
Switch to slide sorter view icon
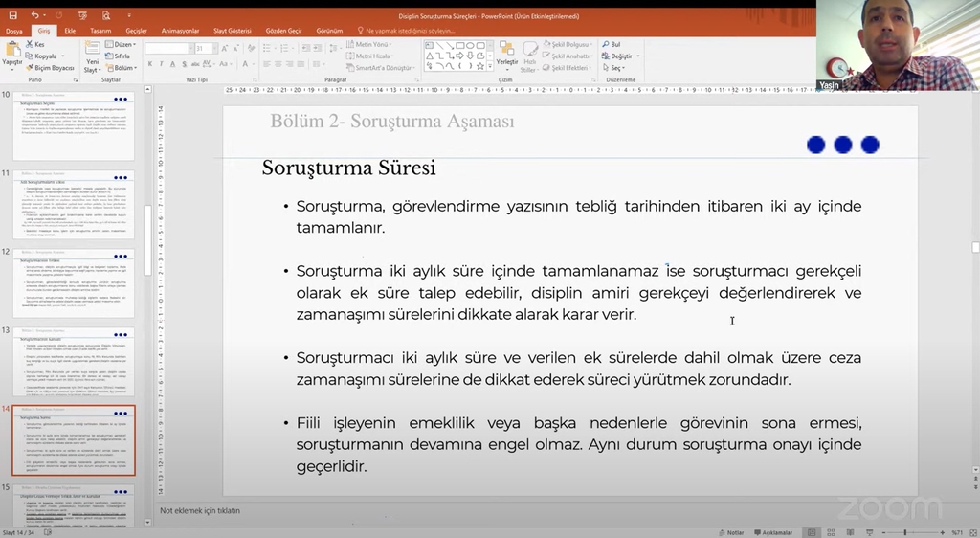point(831,532)
